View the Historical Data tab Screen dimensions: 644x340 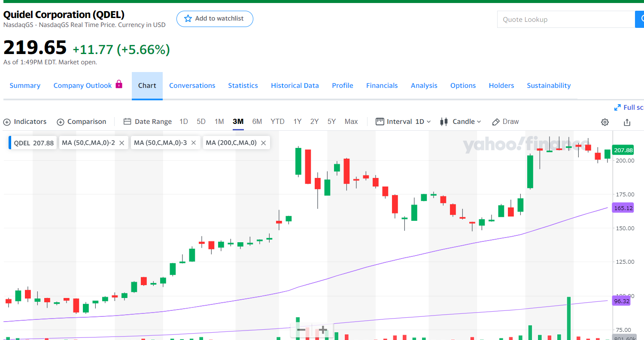point(295,86)
